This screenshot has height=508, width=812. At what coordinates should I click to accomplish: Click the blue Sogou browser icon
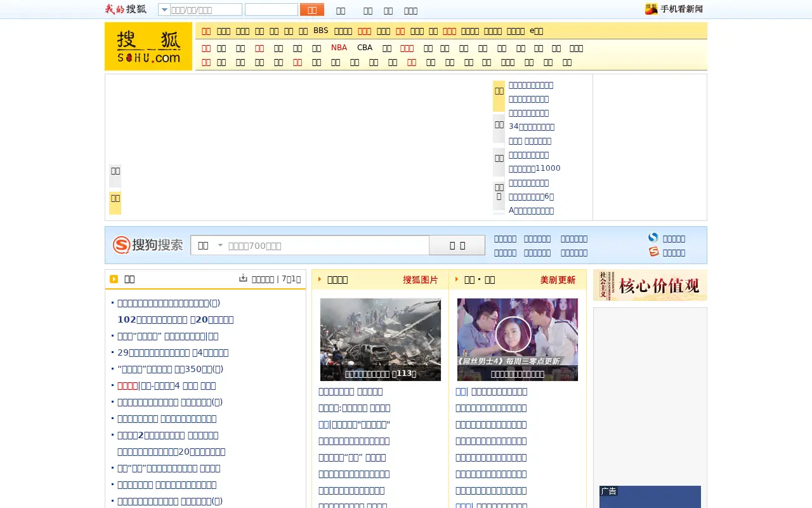pos(653,237)
